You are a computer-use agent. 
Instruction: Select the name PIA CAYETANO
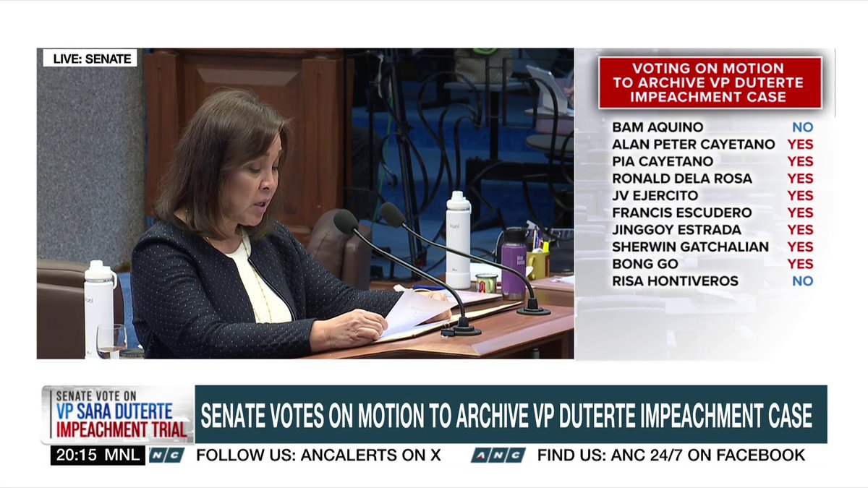(x=663, y=161)
